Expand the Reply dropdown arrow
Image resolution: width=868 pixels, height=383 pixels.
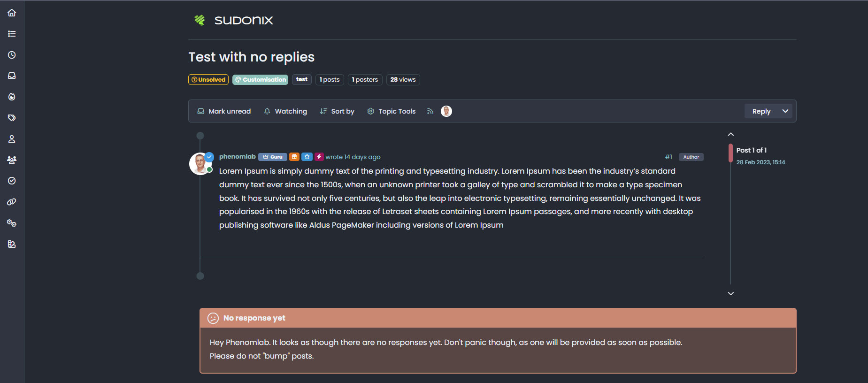pyautogui.click(x=785, y=111)
